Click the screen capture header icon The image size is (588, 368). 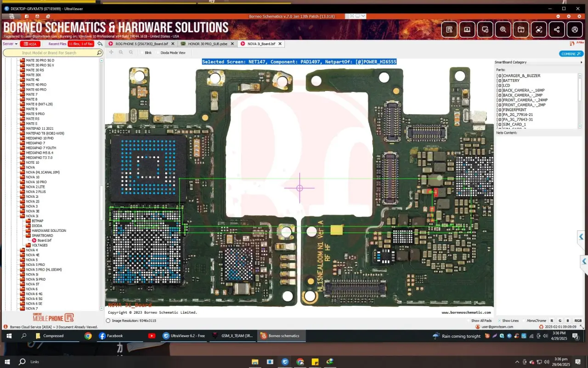539,29
